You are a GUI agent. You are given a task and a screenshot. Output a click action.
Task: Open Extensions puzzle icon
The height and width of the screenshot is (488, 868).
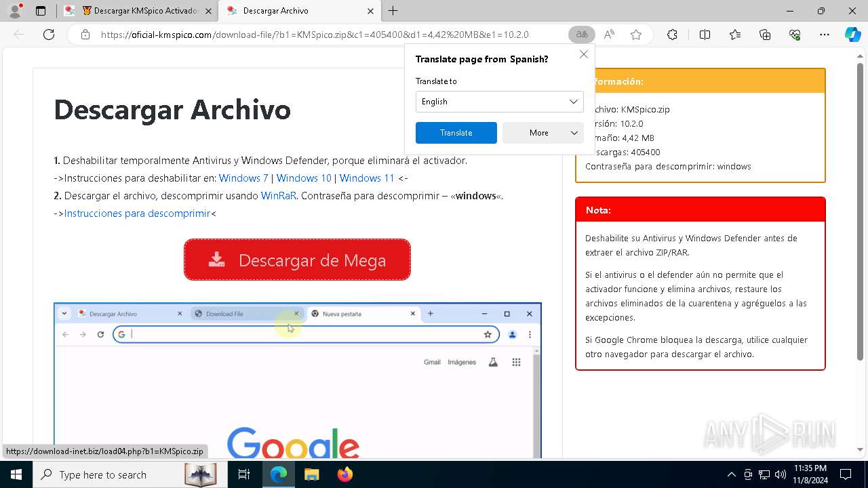(672, 35)
